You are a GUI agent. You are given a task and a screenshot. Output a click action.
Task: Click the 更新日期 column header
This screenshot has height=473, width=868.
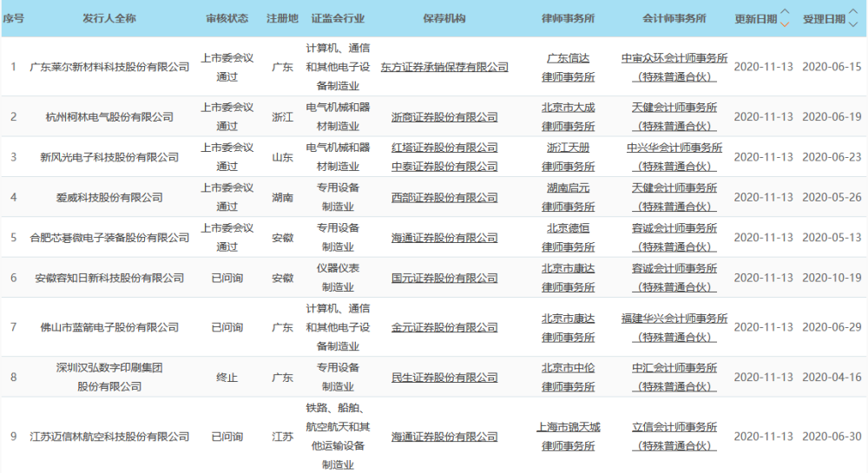point(756,19)
